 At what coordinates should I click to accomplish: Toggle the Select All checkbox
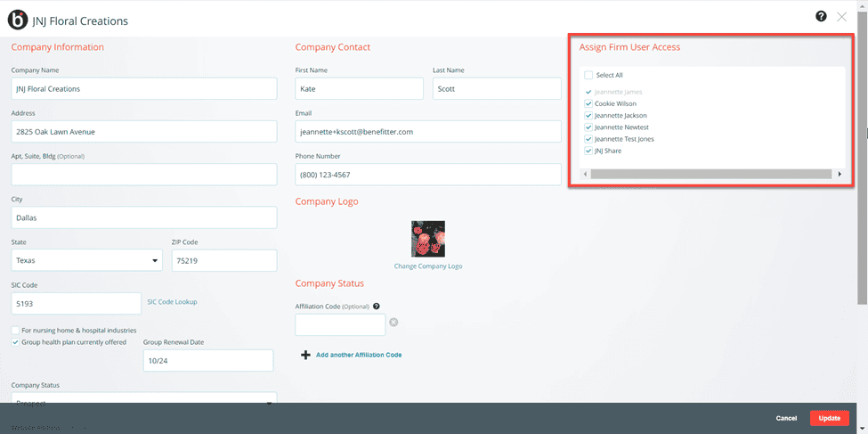[x=588, y=75]
